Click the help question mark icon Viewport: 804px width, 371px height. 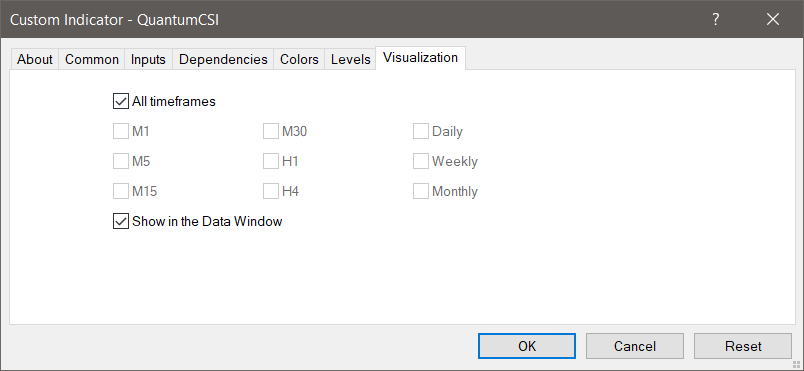pyautogui.click(x=716, y=19)
